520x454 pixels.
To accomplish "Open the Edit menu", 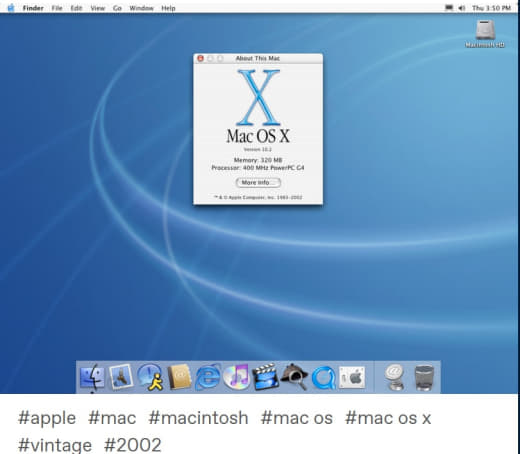I will click(x=76, y=8).
